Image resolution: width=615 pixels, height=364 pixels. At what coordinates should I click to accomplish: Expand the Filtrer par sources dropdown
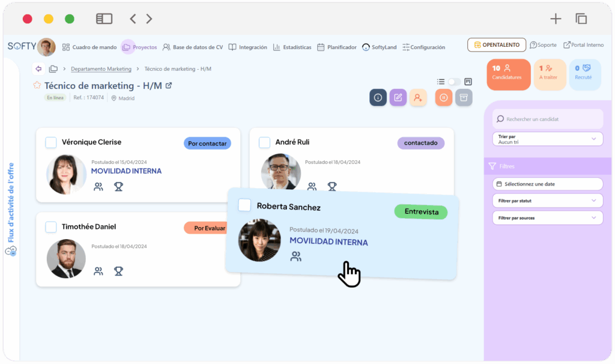click(x=547, y=218)
